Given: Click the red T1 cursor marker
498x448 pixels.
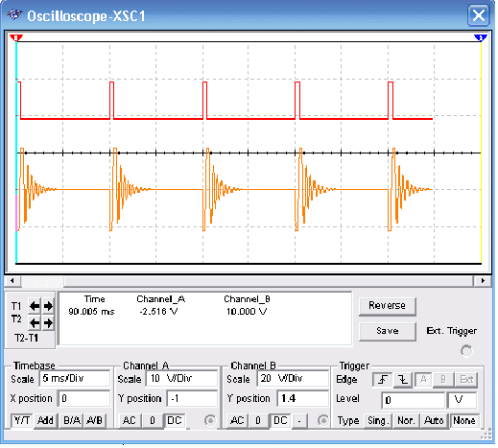Looking at the screenshot, I should tap(16, 38).
